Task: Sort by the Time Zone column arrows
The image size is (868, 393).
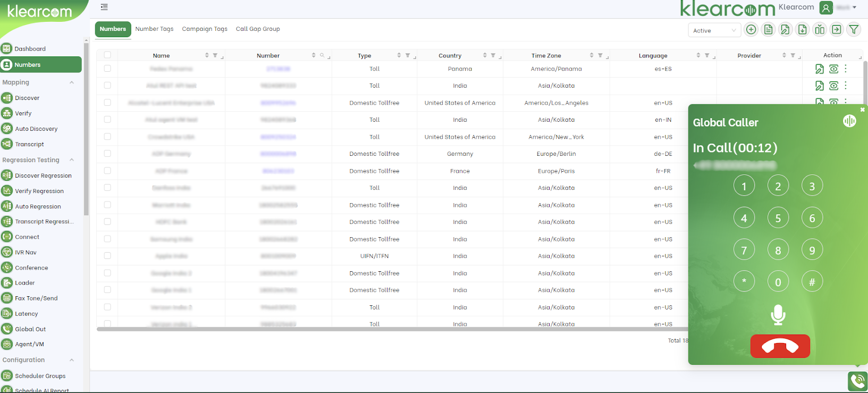Action: pos(592,55)
